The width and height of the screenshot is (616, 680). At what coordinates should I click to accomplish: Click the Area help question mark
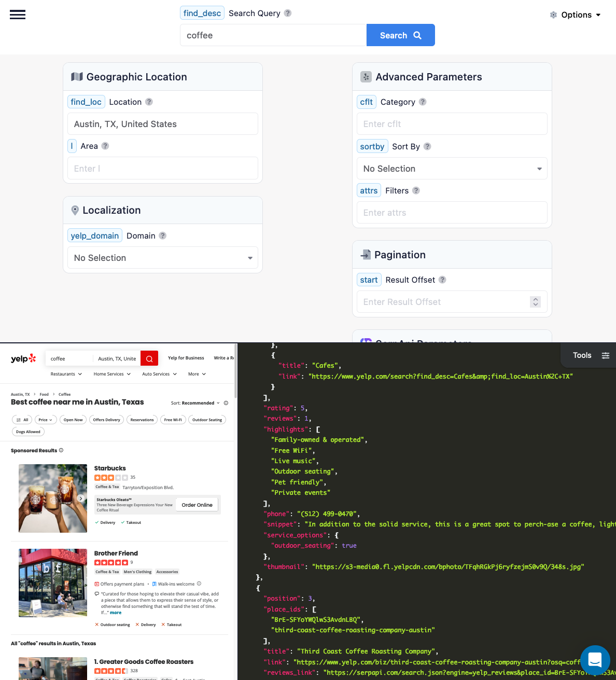point(105,146)
